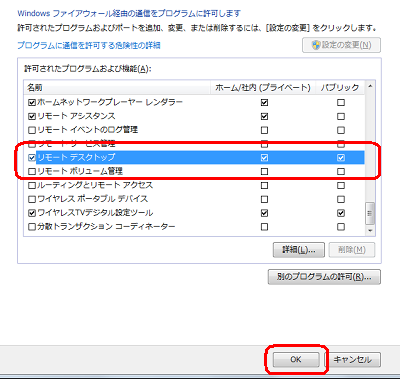Enable ワイヤレス ポータブル デバイス name checkbox
The width and height of the screenshot is (400, 379).
[32, 199]
